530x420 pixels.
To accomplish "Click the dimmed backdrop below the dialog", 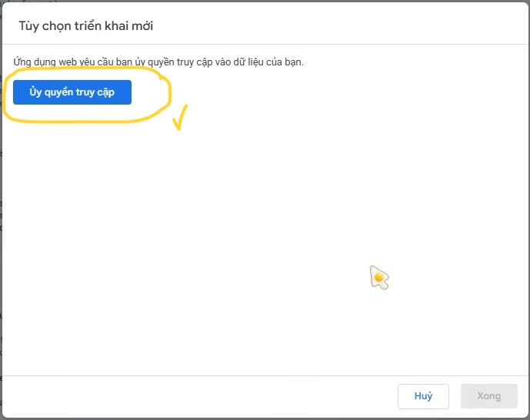I will [265, 418].
